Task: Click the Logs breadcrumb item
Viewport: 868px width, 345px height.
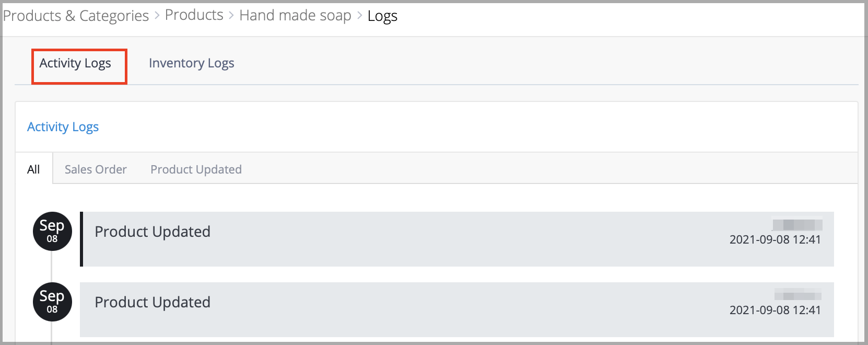Action: point(382,16)
